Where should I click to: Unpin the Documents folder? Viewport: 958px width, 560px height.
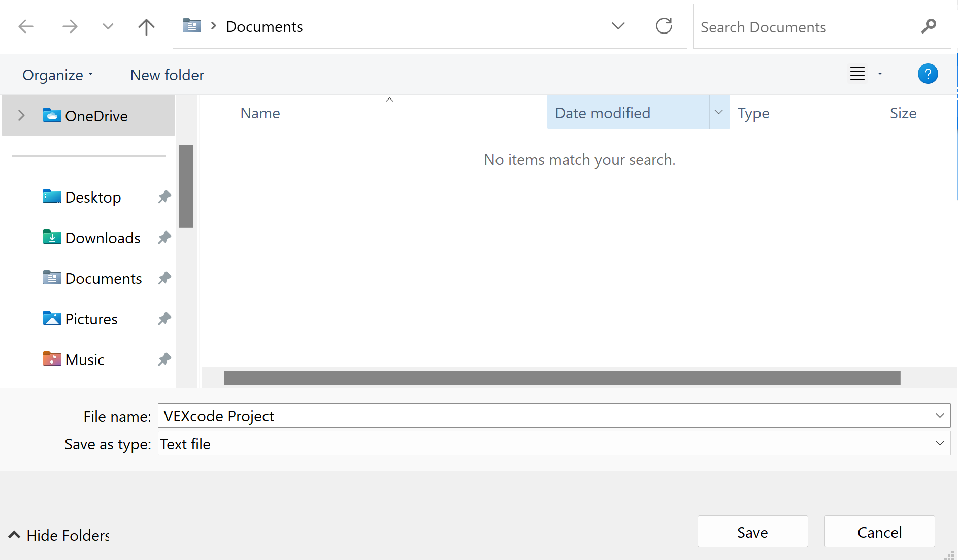click(164, 278)
